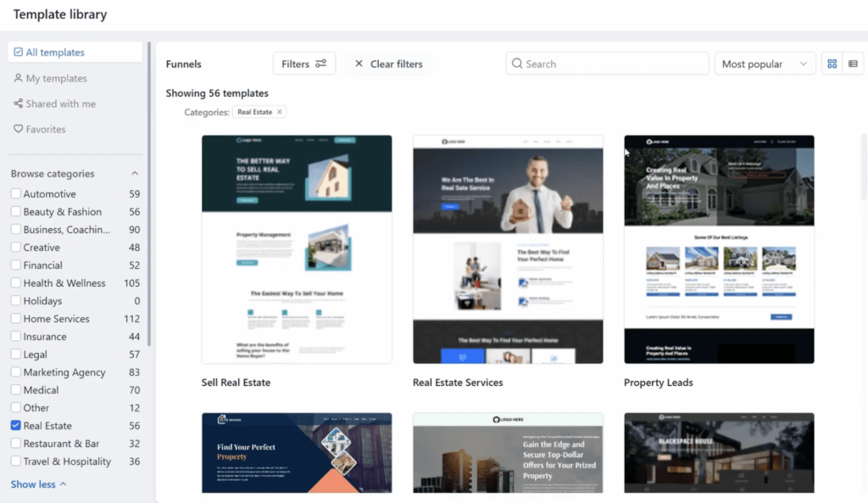Viewport: 868px width, 503px height.
Task: Check the Holidays category
Action: click(15, 300)
